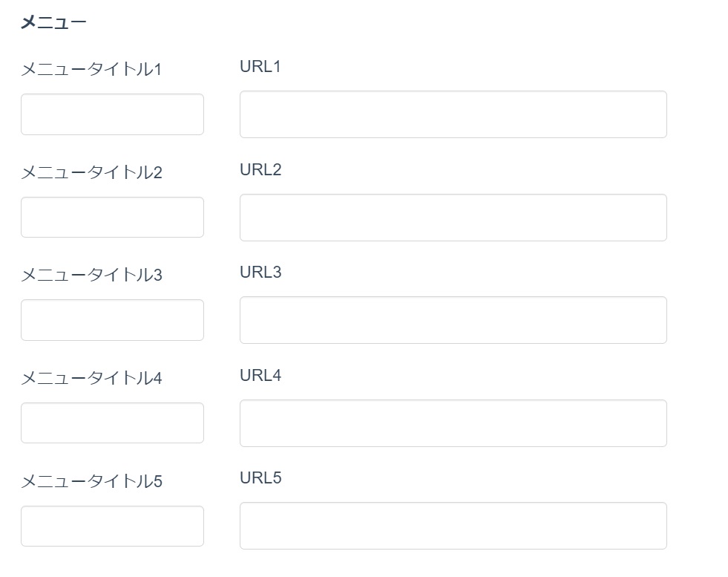
Task: Select the URL3 label
Action: 260,273
